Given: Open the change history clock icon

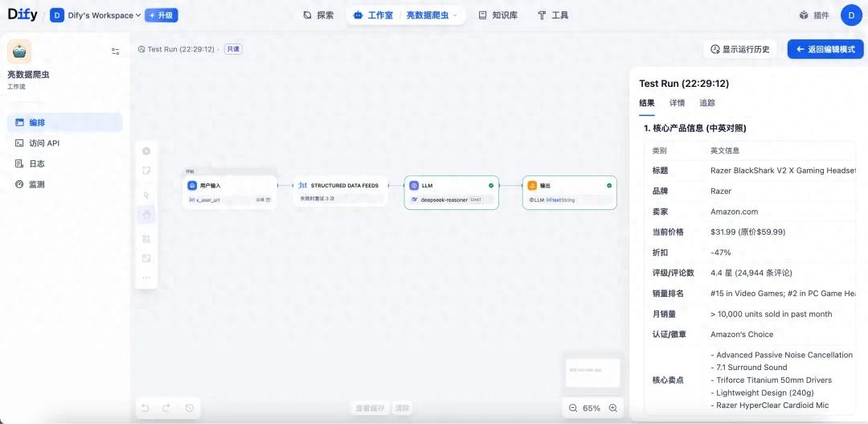Looking at the screenshot, I should (190, 408).
